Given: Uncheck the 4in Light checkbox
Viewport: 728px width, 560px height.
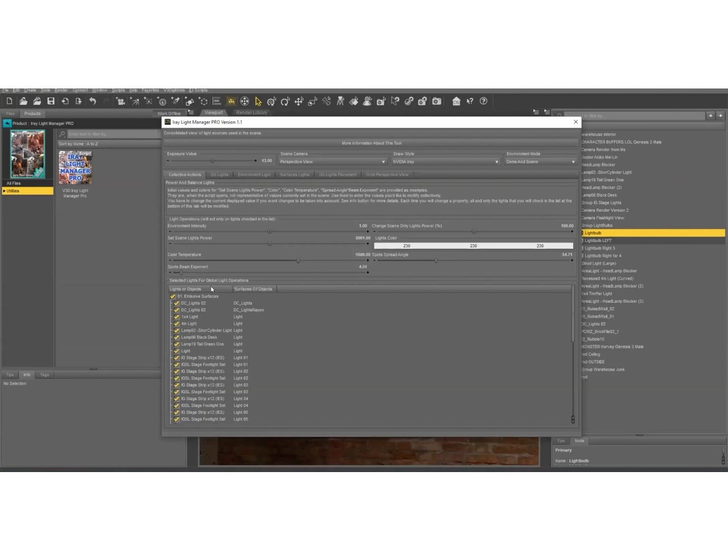Looking at the screenshot, I should (176, 324).
